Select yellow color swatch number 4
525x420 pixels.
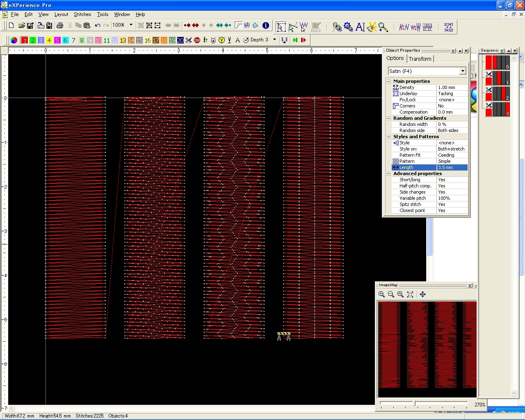[49, 40]
